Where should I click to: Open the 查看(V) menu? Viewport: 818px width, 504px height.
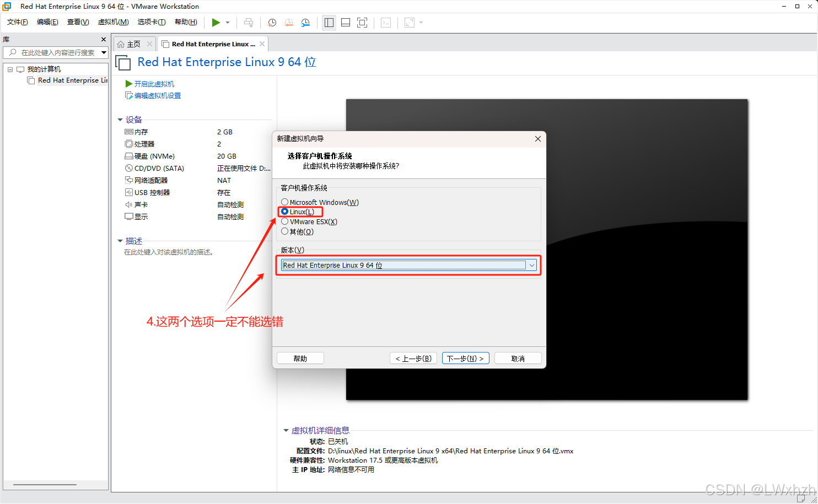[x=78, y=22]
